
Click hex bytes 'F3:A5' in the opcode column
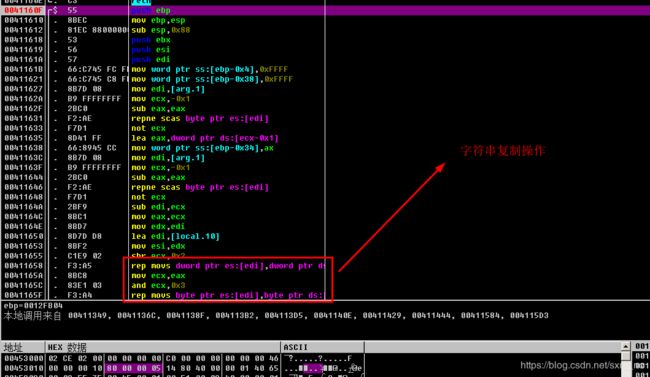coord(79,266)
